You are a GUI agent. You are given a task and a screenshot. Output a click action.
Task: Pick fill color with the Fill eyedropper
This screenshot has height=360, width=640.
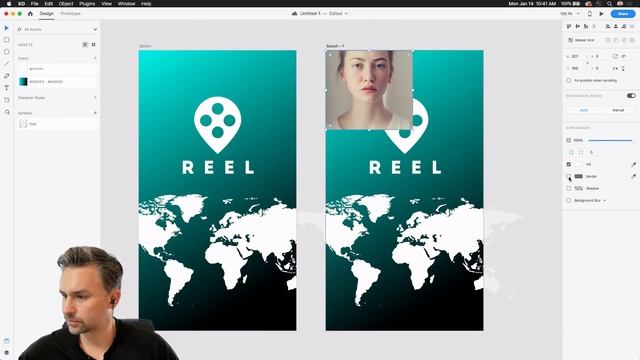click(x=633, y=164)
